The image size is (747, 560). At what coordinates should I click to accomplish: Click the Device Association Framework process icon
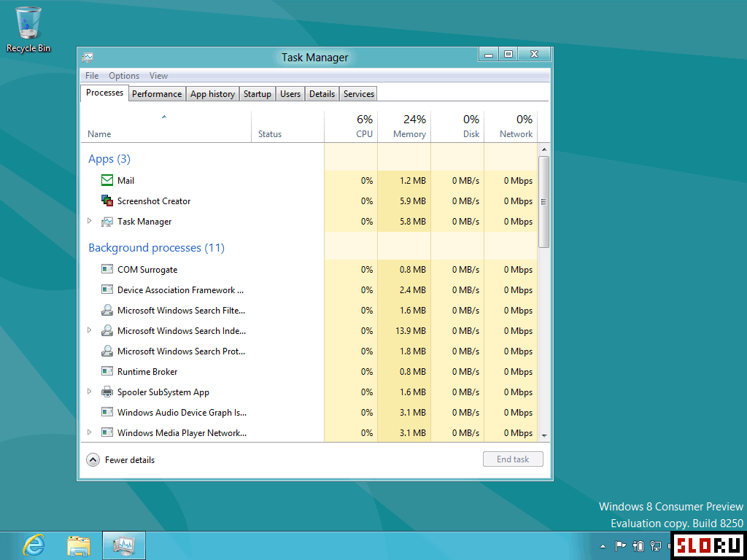pos(107,290)
